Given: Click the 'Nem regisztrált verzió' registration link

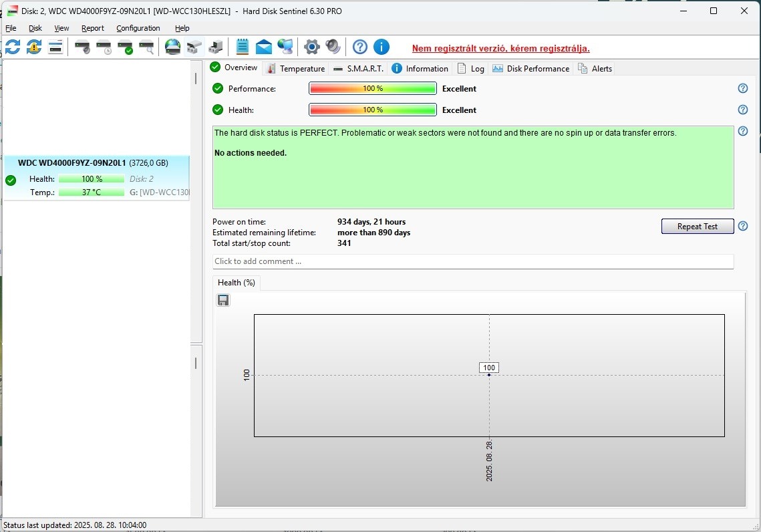Looking at the screenshot, I should (x=501, y=49).
